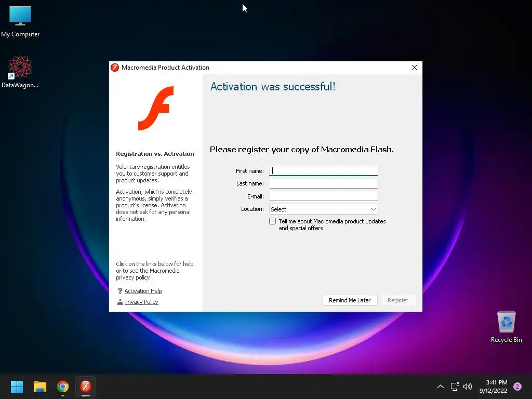This screenshot has height=399, width=532.
Task: Click the 'Registration vs. Activation' heading
Action: coord(155,154)
